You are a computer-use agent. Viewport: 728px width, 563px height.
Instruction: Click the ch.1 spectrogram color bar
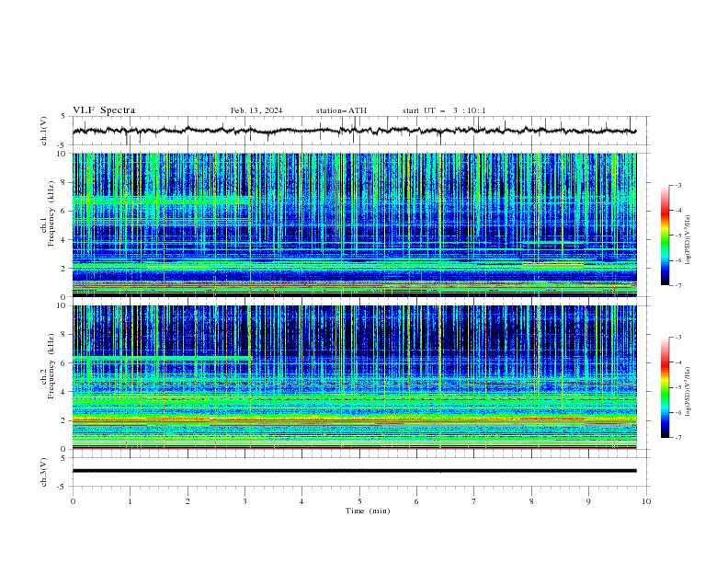coord(665,236)
